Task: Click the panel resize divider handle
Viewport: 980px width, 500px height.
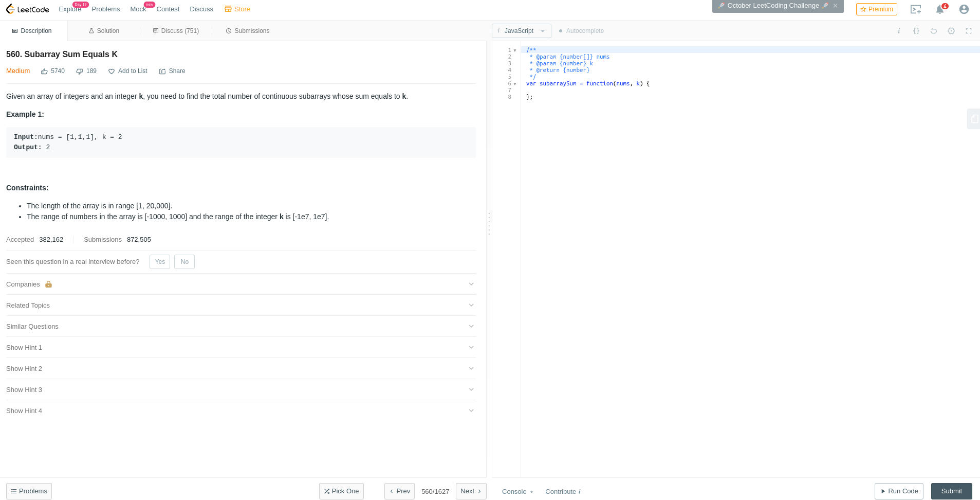Action: 489,224
